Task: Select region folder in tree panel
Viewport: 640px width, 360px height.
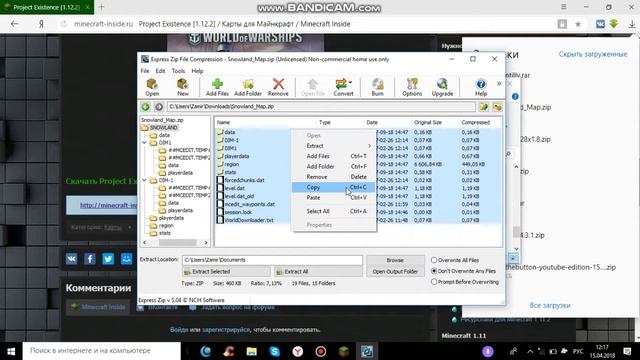Action: tap(166, 226)
